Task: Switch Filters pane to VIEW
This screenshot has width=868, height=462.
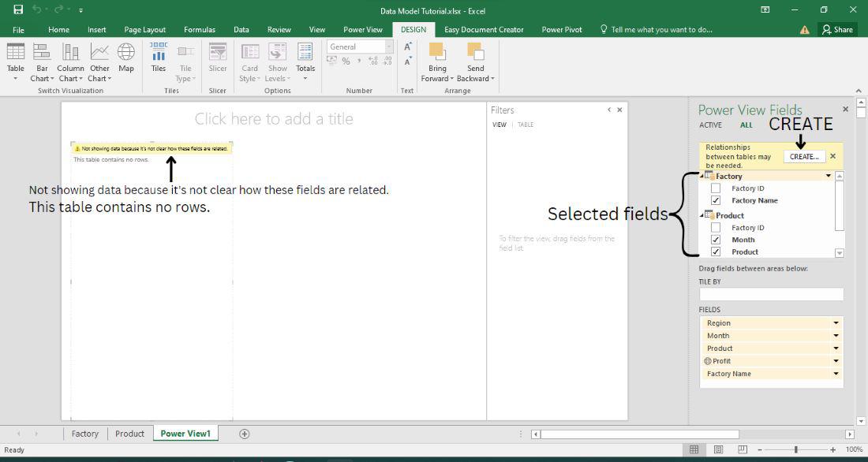Action: coord(499,125)
